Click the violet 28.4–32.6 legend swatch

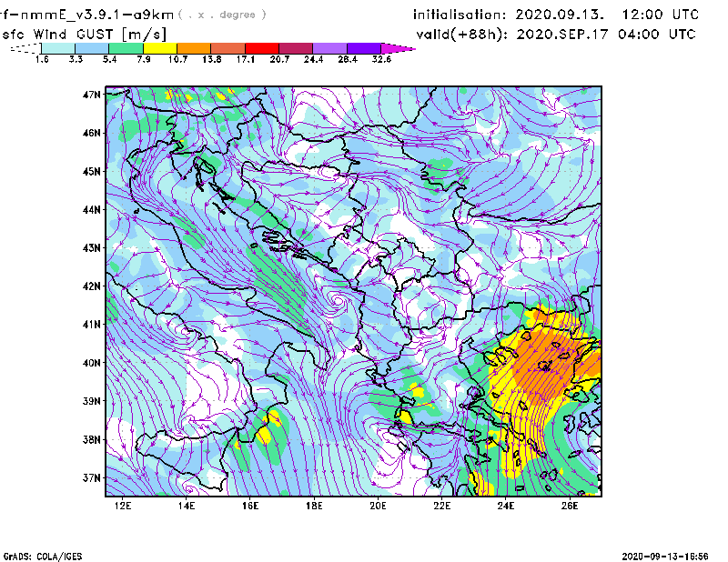click(x=364, y=48)
